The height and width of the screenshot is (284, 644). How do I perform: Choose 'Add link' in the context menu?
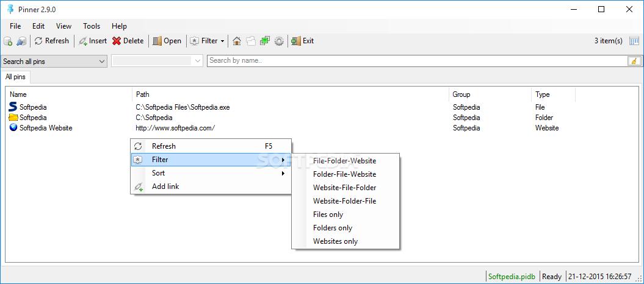tap(211, 186)
